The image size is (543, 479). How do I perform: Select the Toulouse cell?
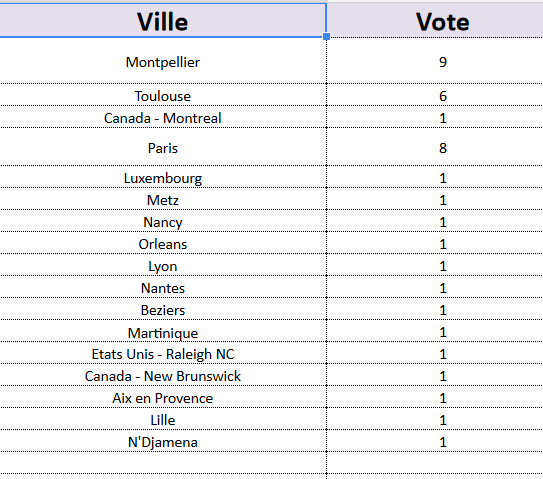coord(163,95)
